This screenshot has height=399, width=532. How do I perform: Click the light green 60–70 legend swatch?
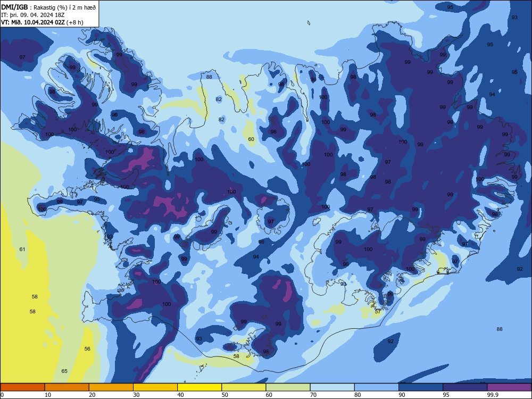tap(288, 387)
